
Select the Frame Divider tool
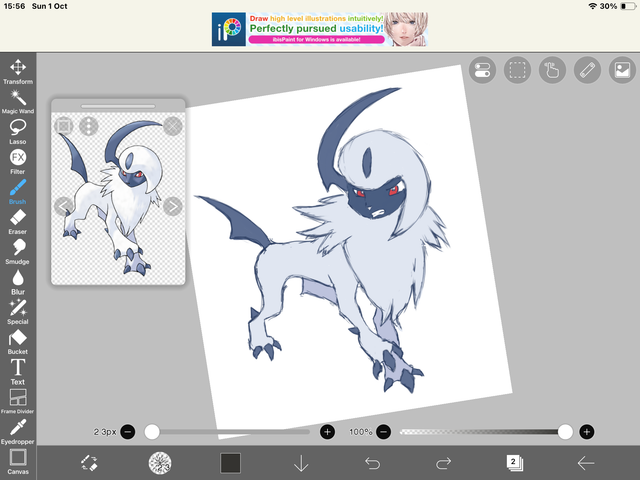[x=18, y=401]
